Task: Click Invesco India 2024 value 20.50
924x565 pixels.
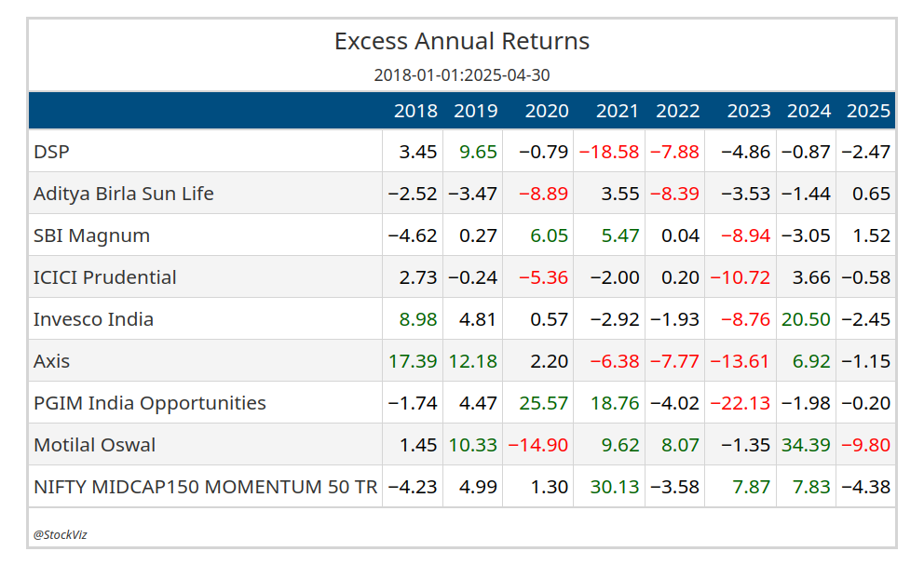Action: (806, 319)
